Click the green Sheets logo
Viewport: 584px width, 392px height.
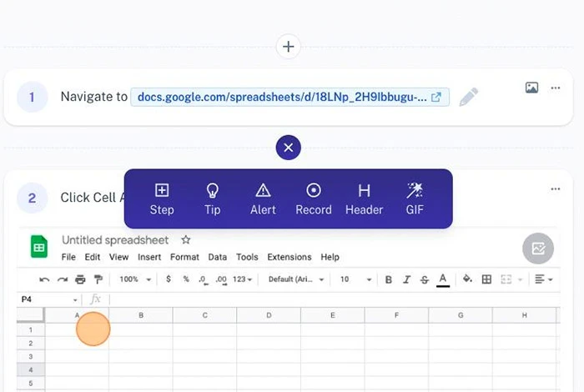pyautogui.click(x=38, y=246)
